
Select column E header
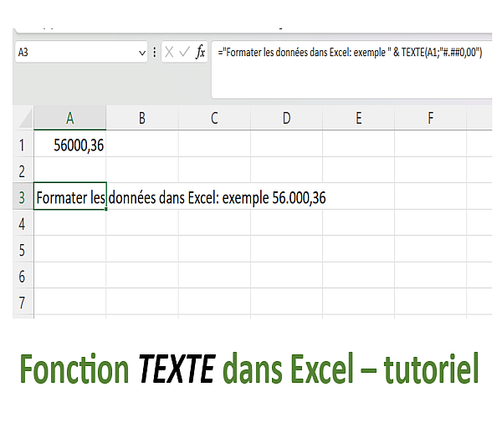click(358, 118)
